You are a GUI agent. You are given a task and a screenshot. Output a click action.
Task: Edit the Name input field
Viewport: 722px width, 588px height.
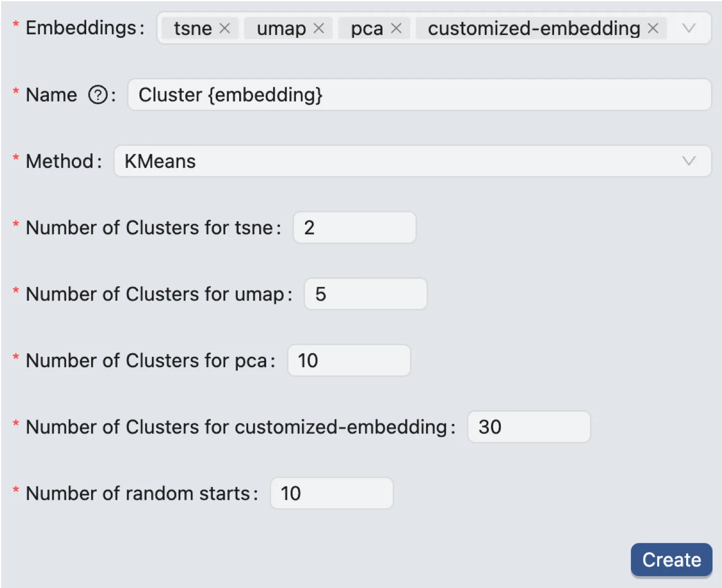tap(420, 95)
